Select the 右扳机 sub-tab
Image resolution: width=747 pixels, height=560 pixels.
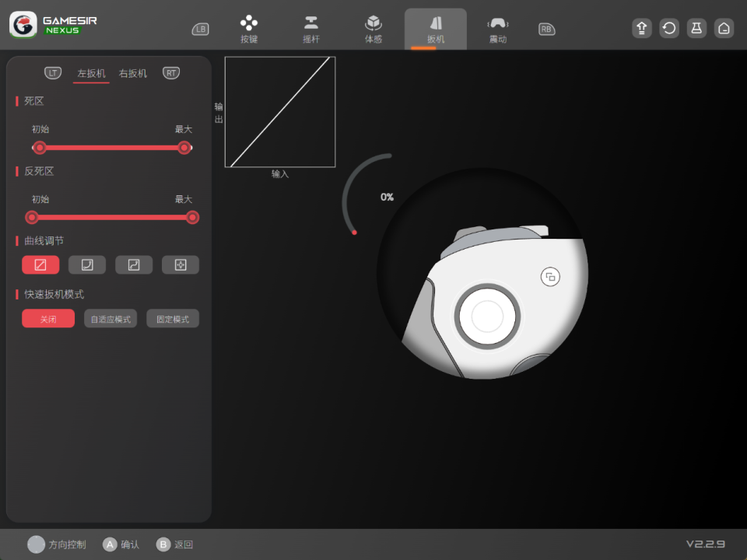pos(133,74)
